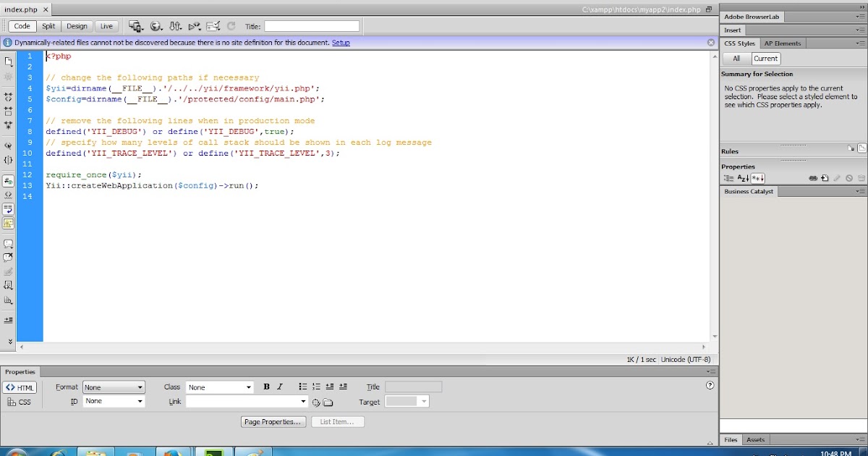This screenshot has height=456, width=868.
Task: Open the CSS Styles panel options menu
Action: tap(861, 43)
